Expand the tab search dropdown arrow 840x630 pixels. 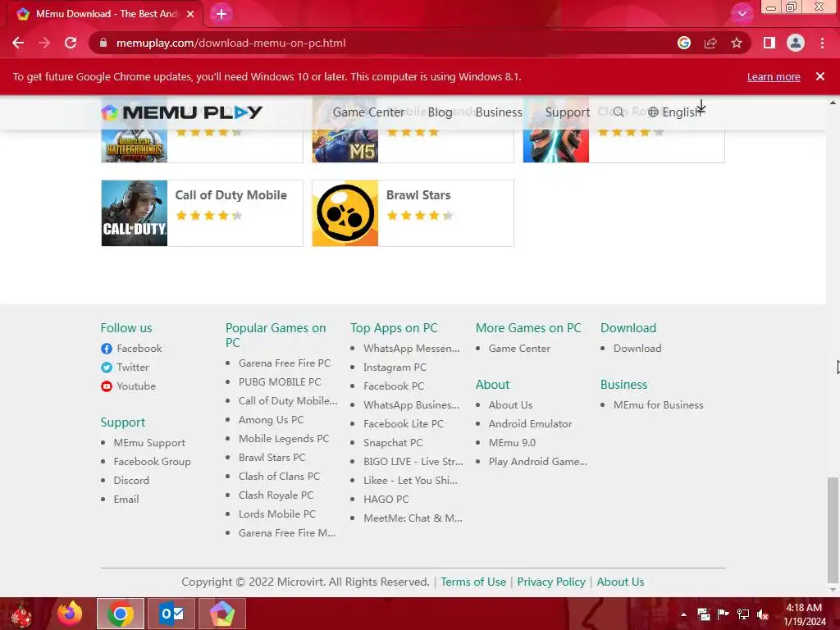742,14
